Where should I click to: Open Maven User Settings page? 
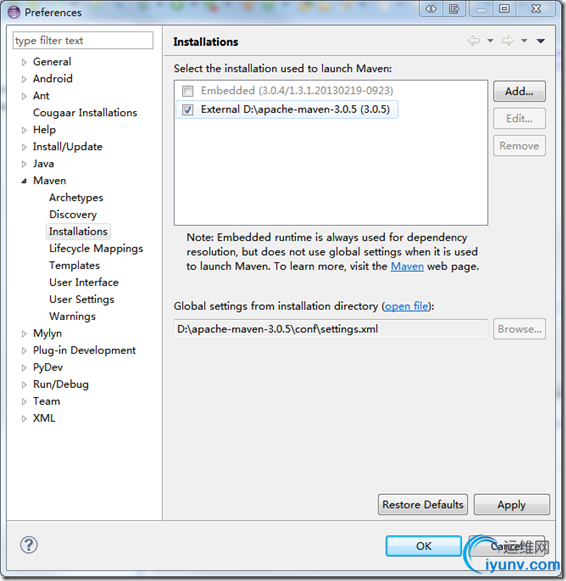click(81, 299)
